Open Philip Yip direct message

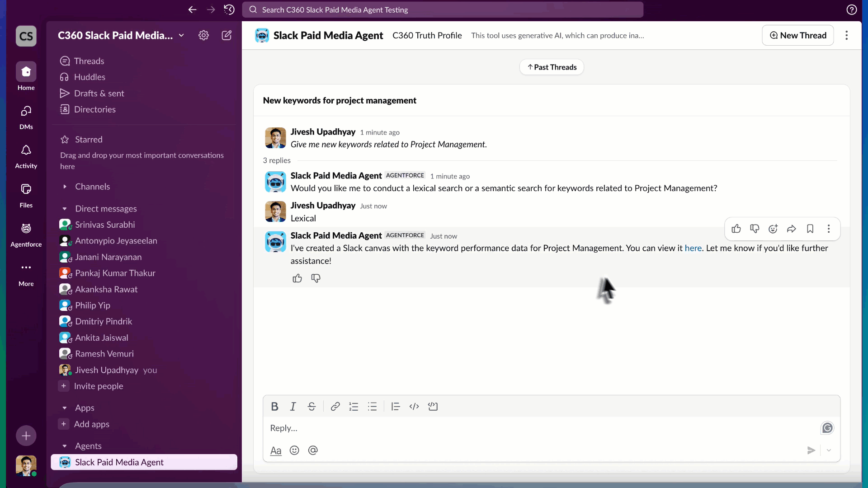pos(93,305)
